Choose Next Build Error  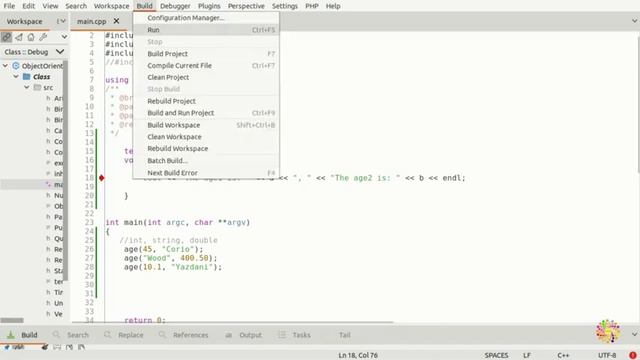(206, 173)
